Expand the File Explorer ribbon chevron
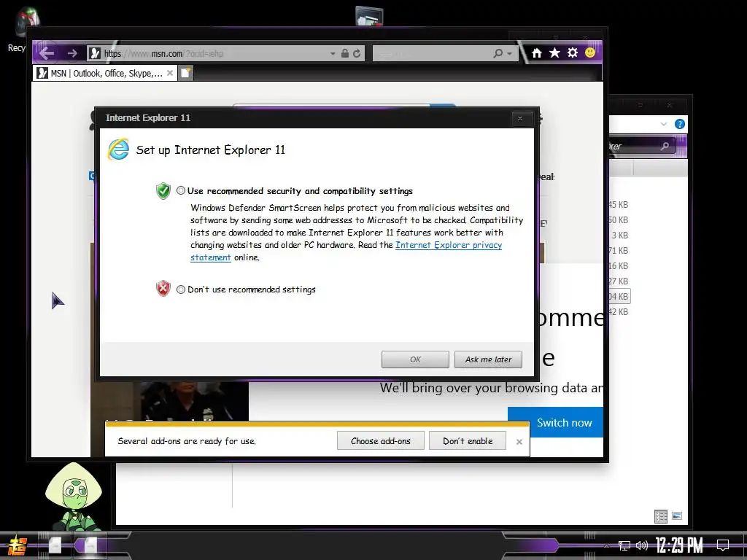Screen dimensions: 747x560 click(x=664, y=124)
